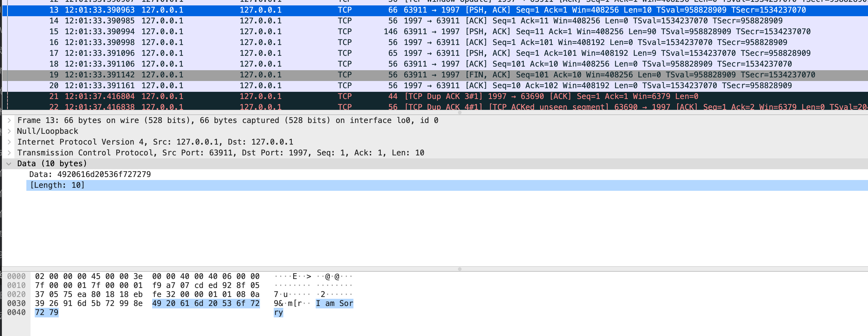Collapse the Data (10 bytes) section
868x336 pixels.
9,163
